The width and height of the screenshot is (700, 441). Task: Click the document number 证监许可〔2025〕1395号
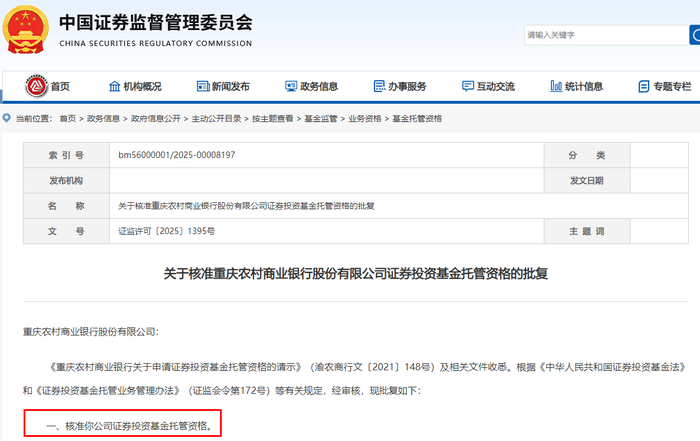(167, 231)
